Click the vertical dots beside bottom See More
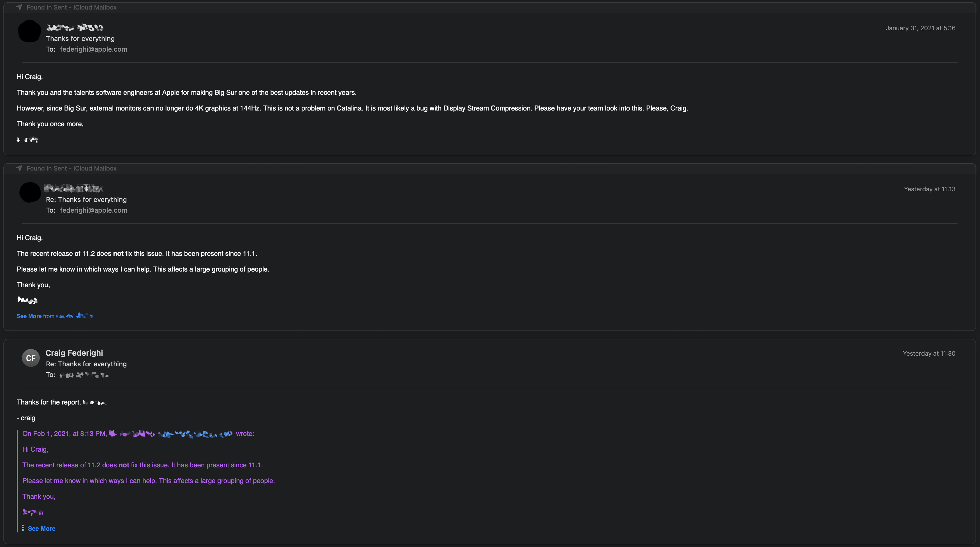The image size is (980, 547). click(x=23, y=528)
